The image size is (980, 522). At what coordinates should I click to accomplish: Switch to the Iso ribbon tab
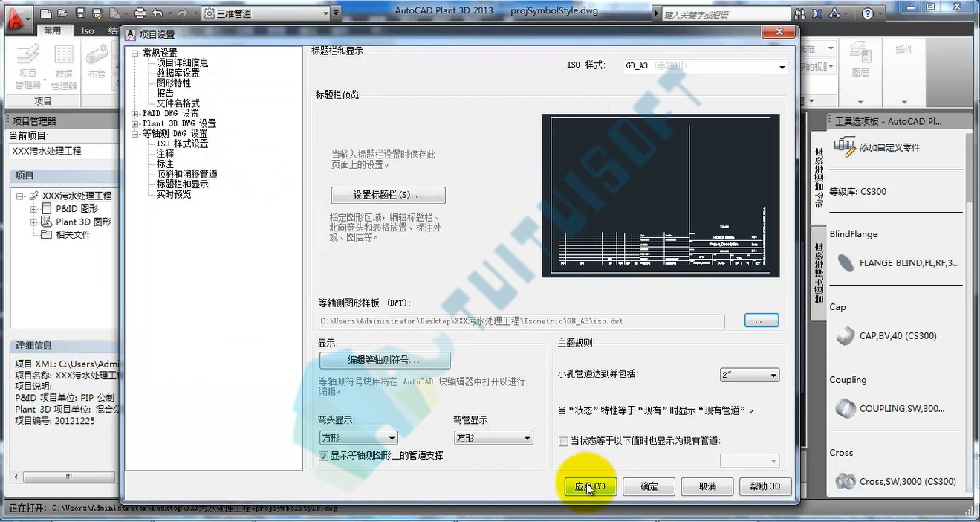88,30
